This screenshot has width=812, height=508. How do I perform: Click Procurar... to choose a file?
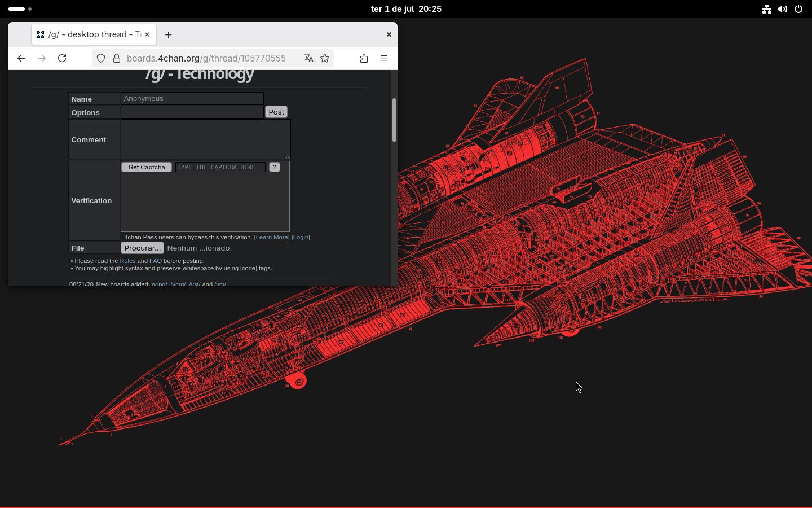click(x=142, y=248)
